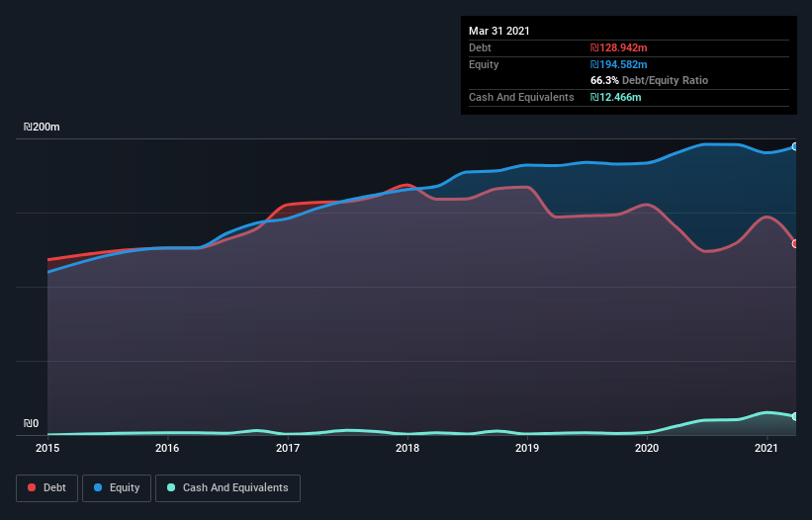This screenshot has width=812, height=520.
Task: Toggle Cash And Equivalents legend button
Action: 227,488
